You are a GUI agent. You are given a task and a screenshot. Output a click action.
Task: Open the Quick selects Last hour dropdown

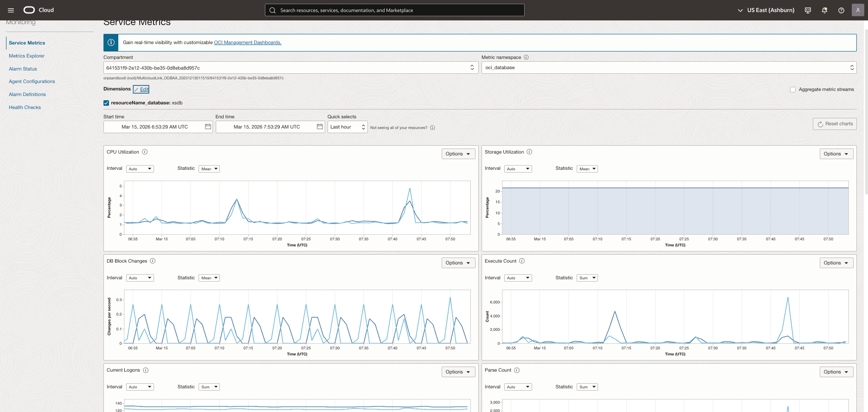(x=347, y=127)
